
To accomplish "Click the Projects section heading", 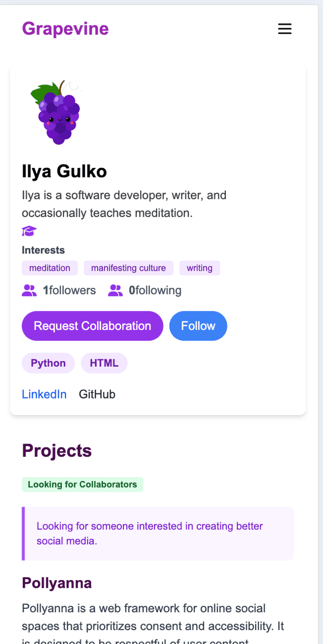I will coord(57,451).
